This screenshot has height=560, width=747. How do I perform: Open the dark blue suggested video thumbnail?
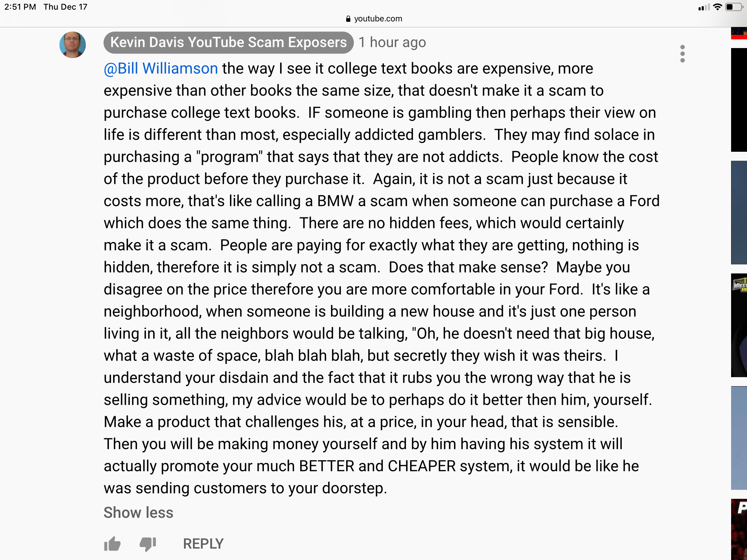pos(739,213)
